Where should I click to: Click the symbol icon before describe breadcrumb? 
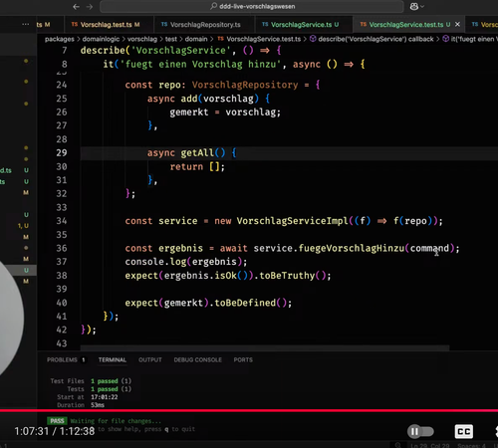pyautogui.click(x=313, y=39)
